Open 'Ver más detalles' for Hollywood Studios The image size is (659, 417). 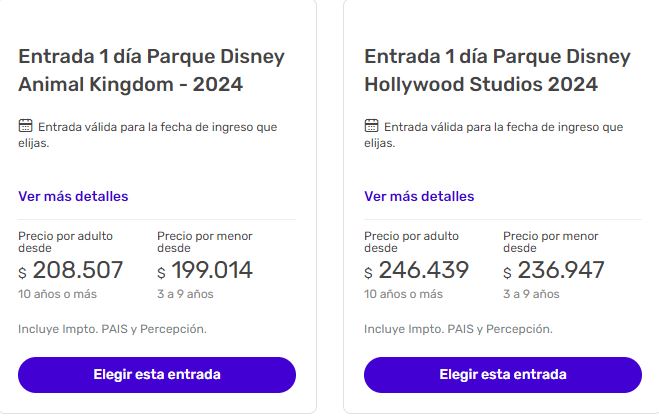419,196
